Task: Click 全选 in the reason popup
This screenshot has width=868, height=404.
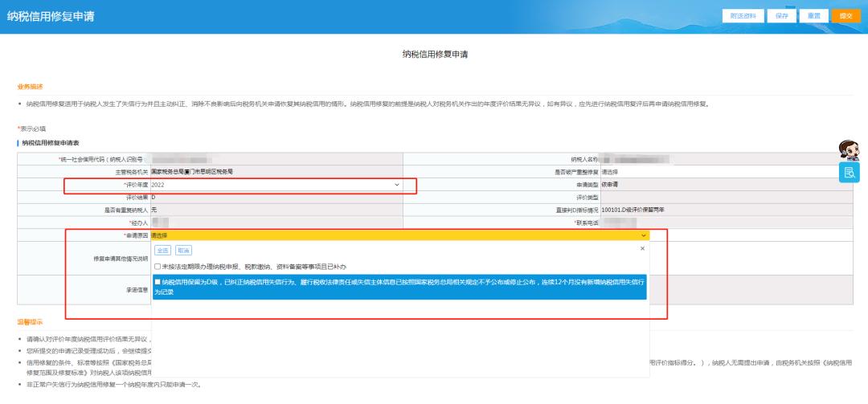Action: [x=162, y=251]
